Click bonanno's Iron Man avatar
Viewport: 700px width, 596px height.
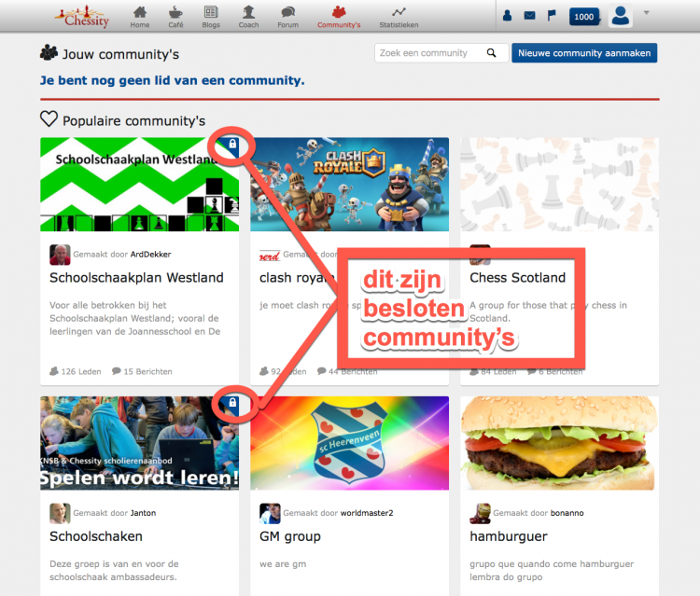click(480, 514)
